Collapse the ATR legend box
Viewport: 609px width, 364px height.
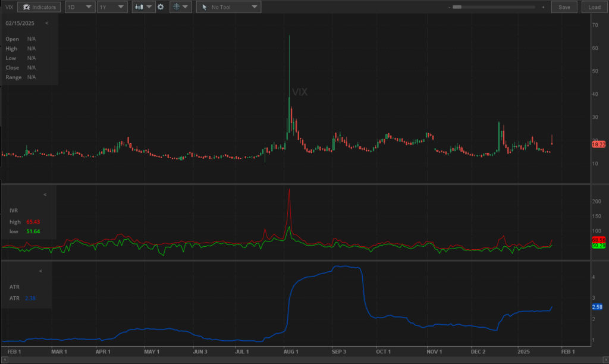(x=40, y=271)
